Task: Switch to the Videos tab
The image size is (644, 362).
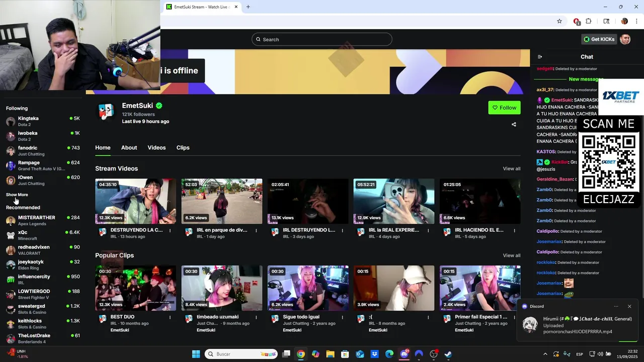Action: pyautogui.click(x=156, y=147)
